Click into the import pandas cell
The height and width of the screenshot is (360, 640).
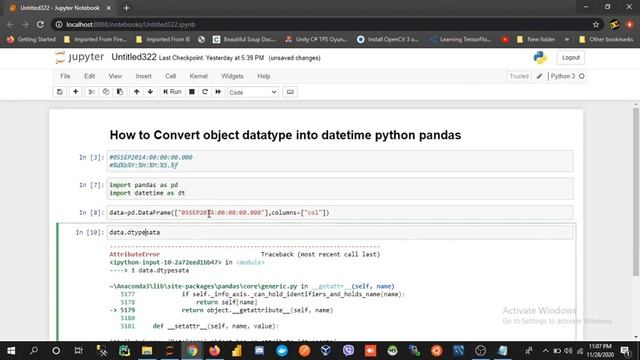[x=340, y=189]
